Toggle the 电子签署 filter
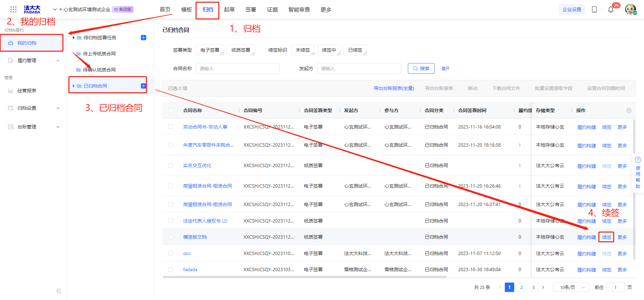 click(x=210, y=50)
